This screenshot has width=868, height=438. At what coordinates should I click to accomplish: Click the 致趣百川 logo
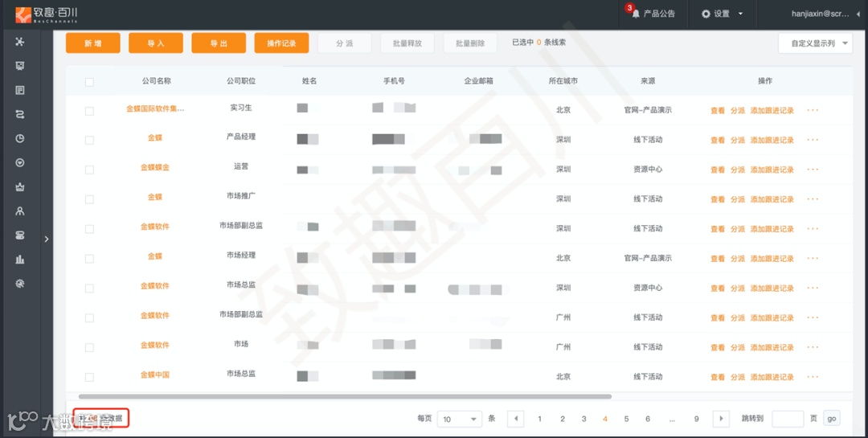click(x=46, y=14)
